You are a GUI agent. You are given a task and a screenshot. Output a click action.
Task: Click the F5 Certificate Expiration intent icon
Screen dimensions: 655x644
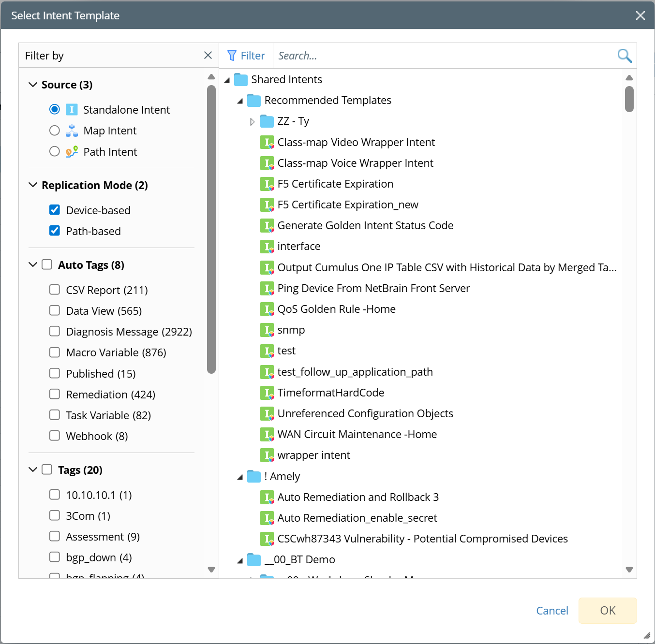[267, 184]
